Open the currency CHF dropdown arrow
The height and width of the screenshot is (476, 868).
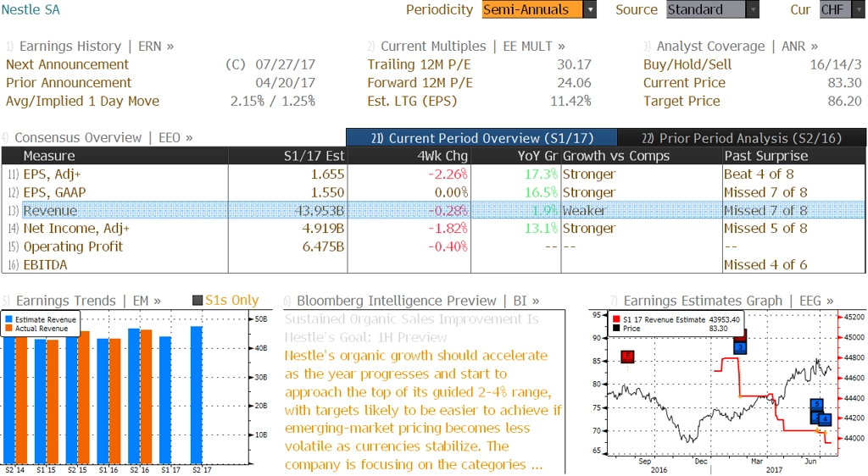(x=860, y=9)
